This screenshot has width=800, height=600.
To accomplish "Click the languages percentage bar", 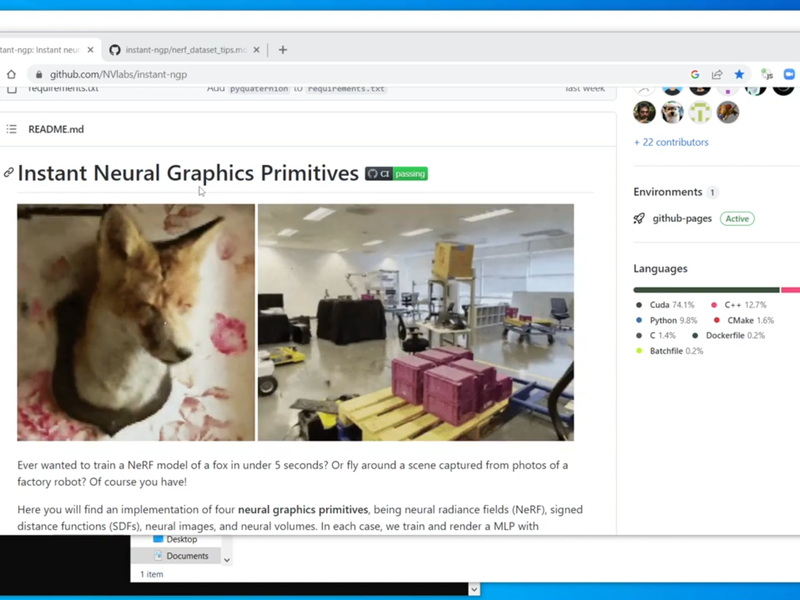I will [x=716, y=290].
